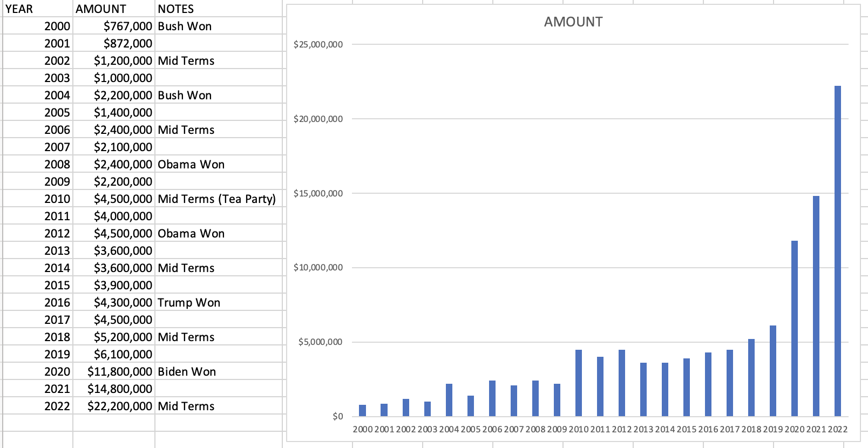The width and height of the screenshot is (868, 448).
Task: Click the chart title AMOUNT
Action: point(573,22)
